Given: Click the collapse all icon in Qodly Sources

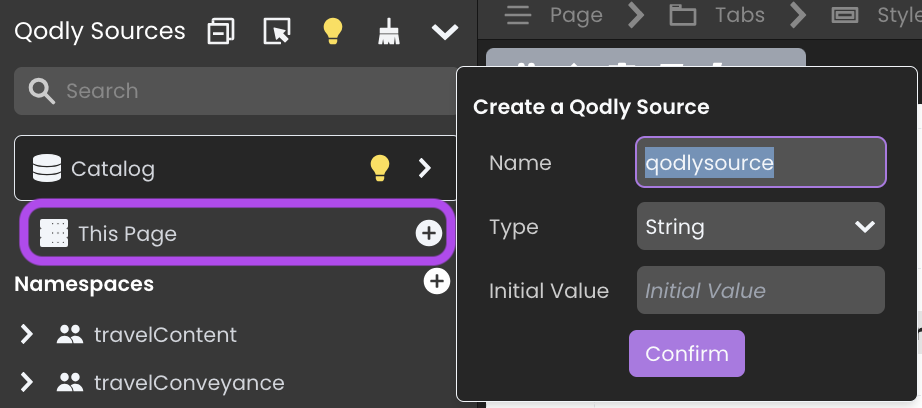Looking at the screenshot, I should pos(221,31).
